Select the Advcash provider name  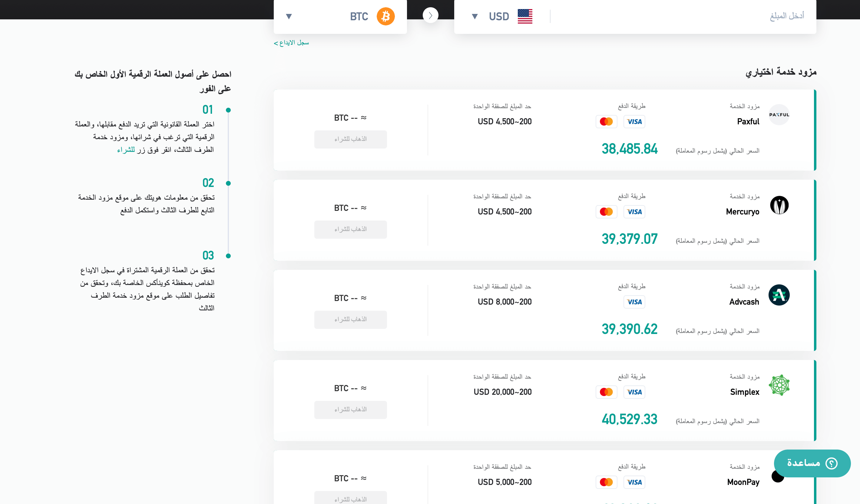(x=744, y=302)
